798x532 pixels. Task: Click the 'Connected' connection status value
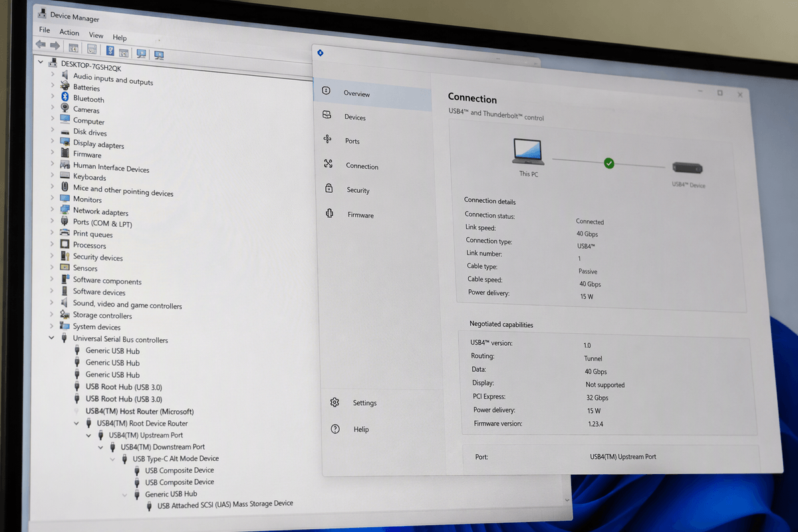[590, 221]
